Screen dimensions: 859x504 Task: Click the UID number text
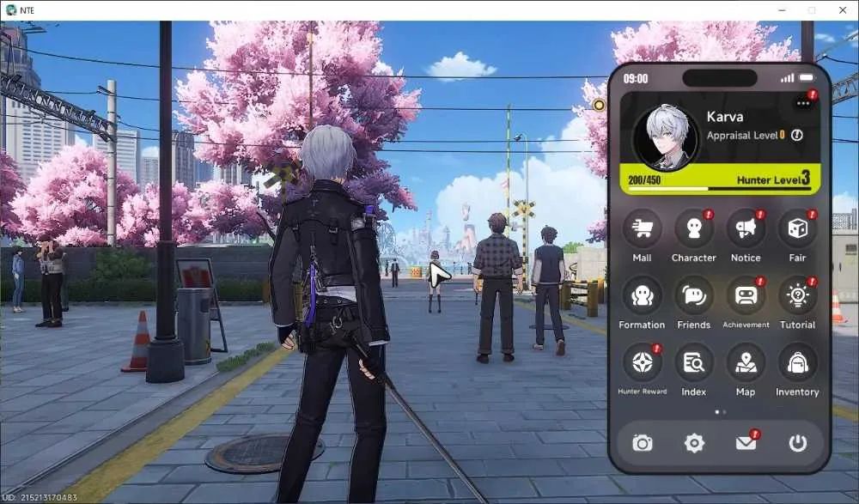pos(40,498)
